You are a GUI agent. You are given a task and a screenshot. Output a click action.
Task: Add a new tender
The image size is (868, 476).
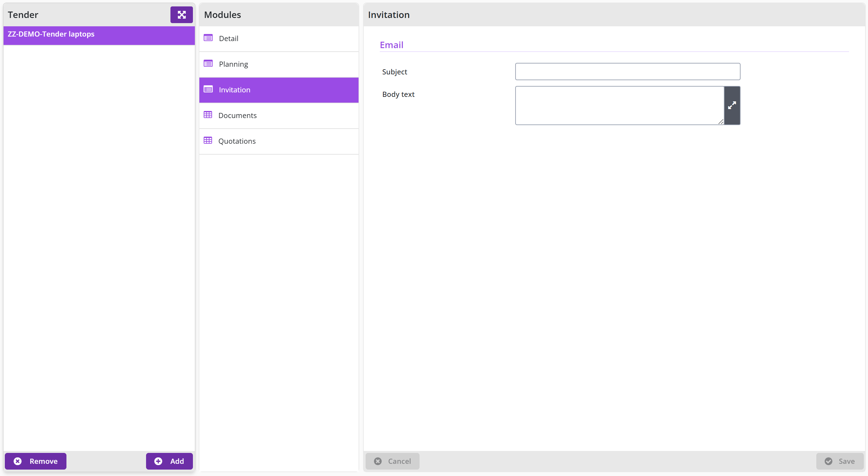tap(169, 461)
